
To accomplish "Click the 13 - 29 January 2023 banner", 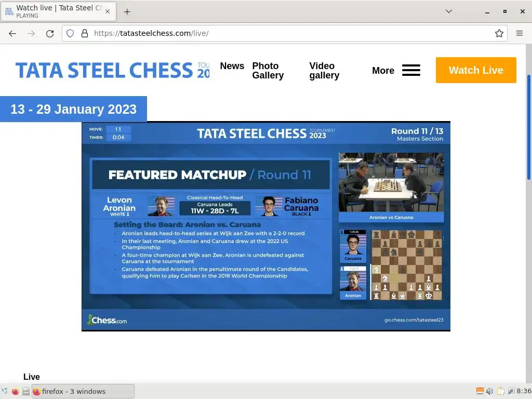I will 73,109.
